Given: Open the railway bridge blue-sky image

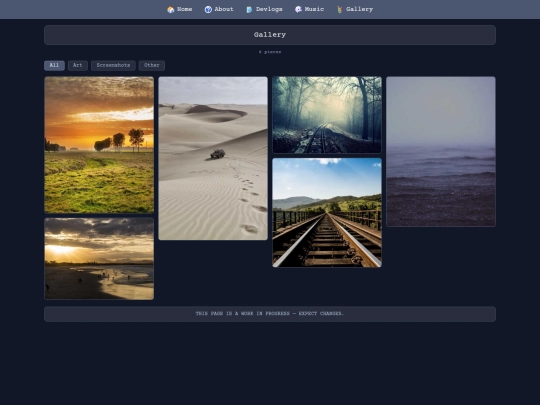Looking at the screenshot, I should pyautogui.click(x=327, y=213).
